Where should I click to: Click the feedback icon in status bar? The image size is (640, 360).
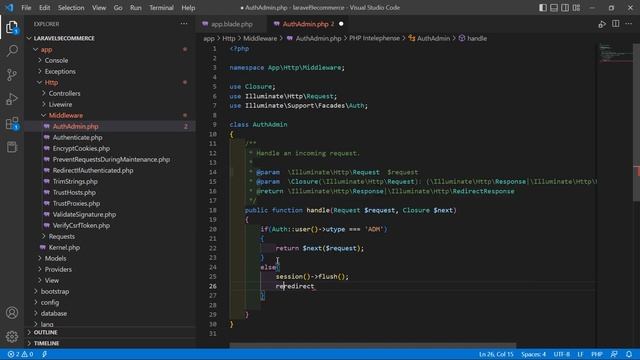(x=614, y=354)
